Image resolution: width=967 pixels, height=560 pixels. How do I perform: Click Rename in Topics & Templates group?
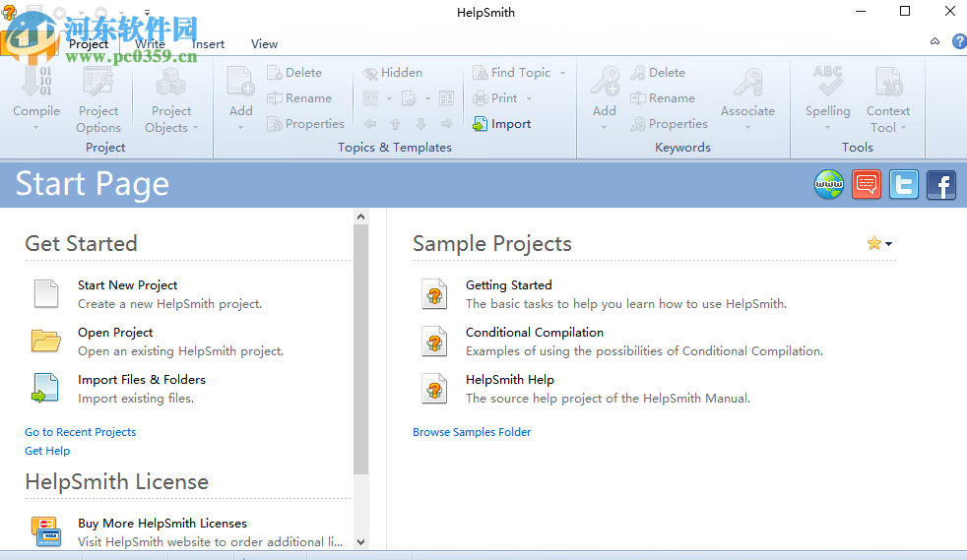point(299,98)
